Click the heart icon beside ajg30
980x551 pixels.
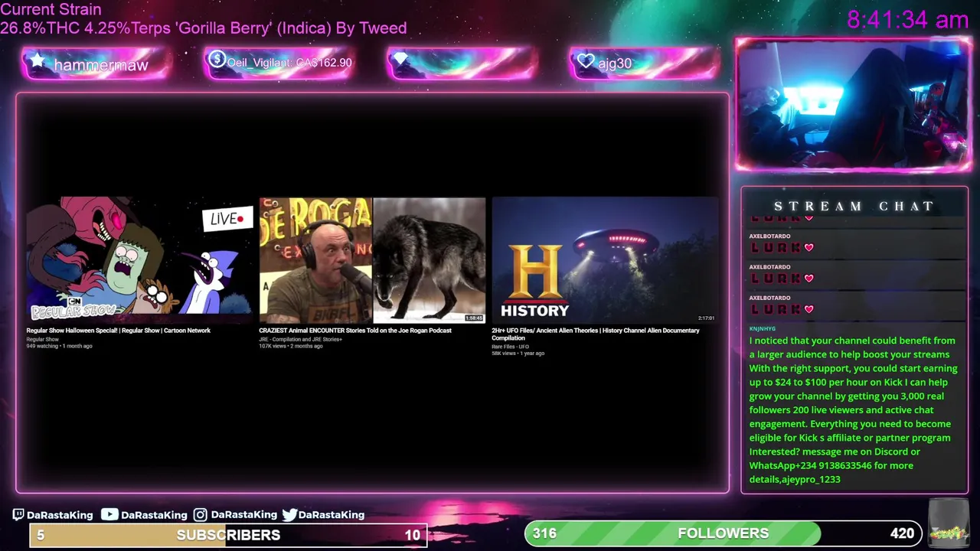click(x=586, y=61)
